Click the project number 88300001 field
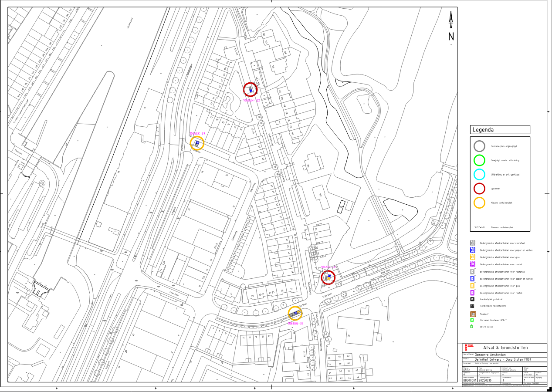 coord(469,380)
